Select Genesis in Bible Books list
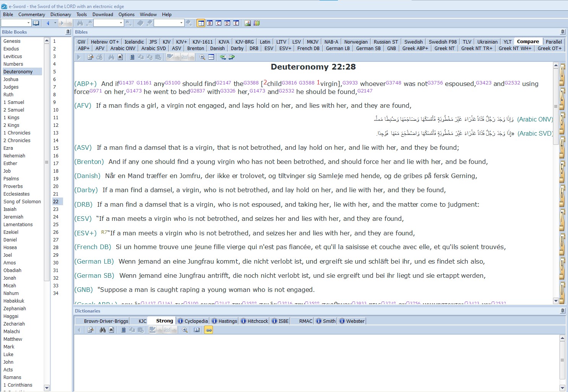This screenshot has height=392, width=568. click(x=12, y=41)
